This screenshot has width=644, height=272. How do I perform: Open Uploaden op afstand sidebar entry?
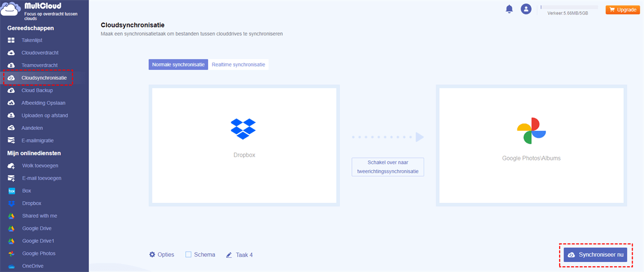point(45,115)
